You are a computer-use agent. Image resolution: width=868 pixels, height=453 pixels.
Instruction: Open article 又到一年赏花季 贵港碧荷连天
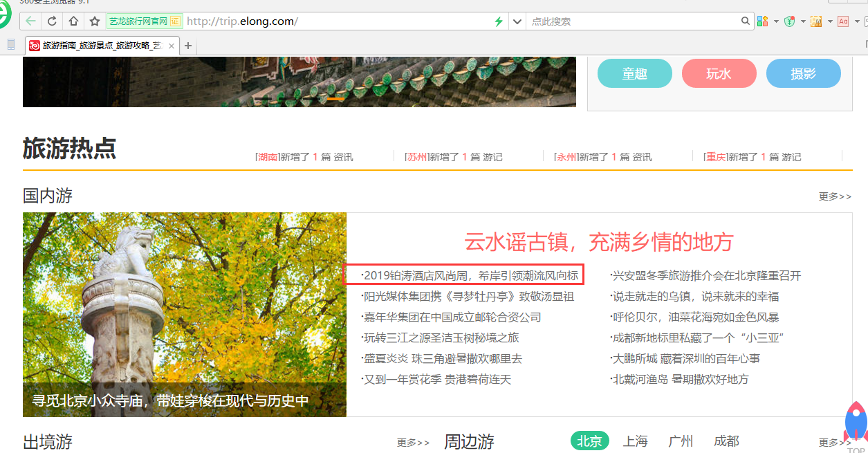(436, 379)
